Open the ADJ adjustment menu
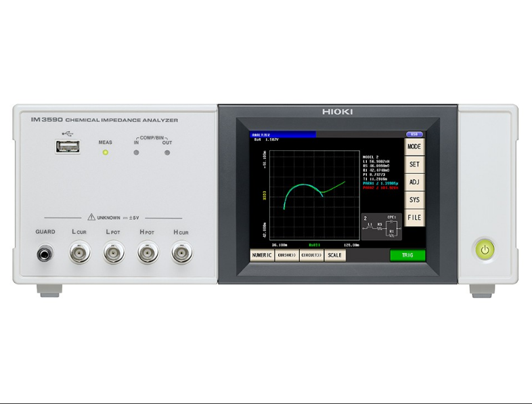 (414, 182)
